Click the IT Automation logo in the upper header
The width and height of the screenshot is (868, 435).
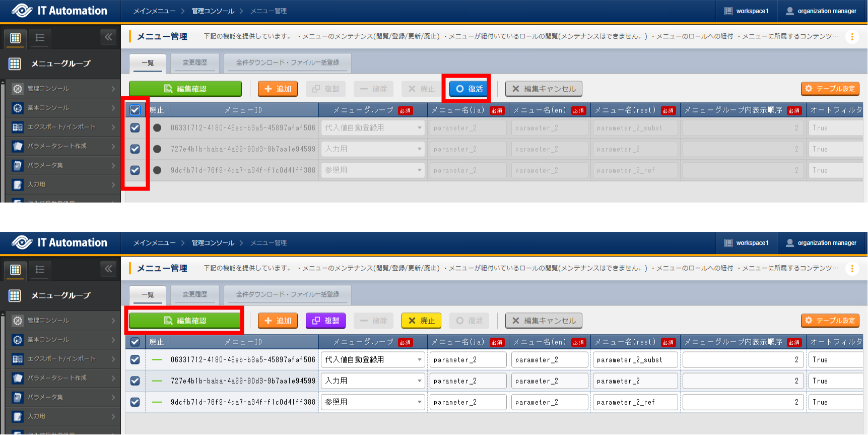coord(59,11)
